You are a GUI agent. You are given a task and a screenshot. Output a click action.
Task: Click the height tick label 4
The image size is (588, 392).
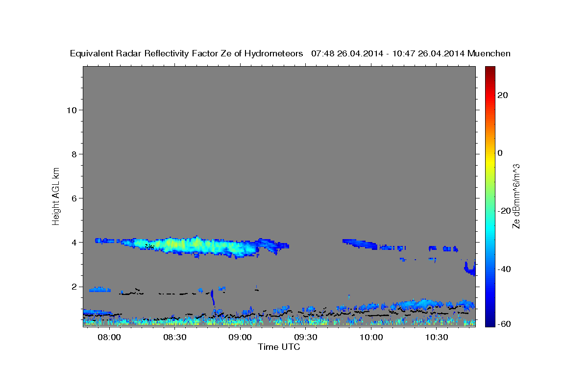point(74,242)
